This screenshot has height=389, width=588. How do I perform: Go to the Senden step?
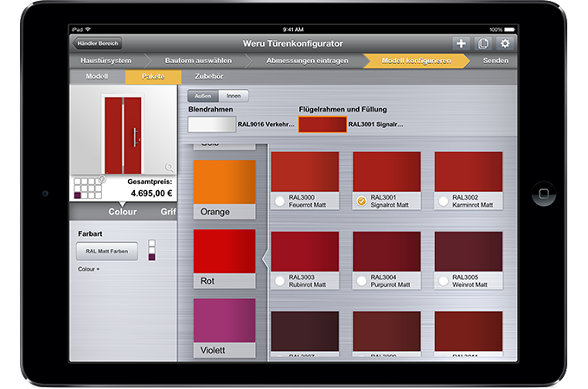coord(495,61)
